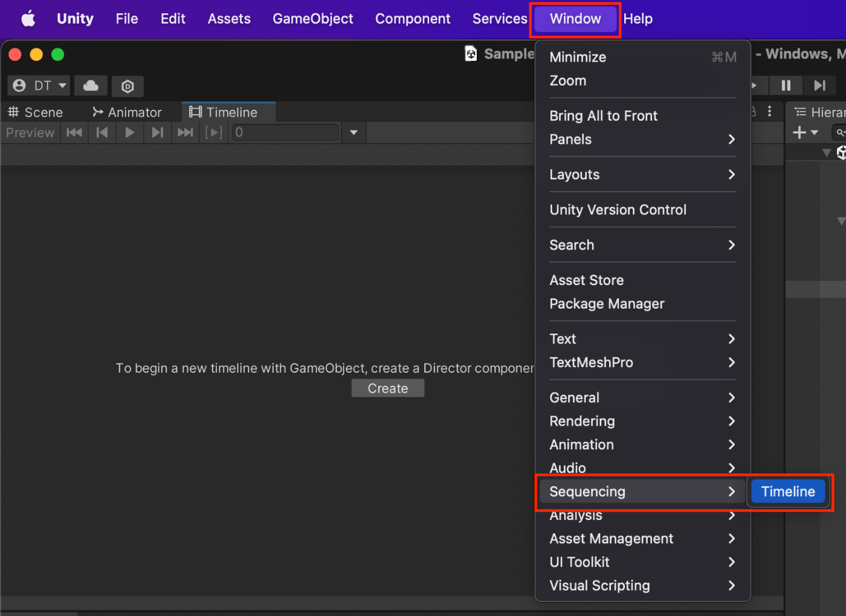The height and width of the screenshot is (616, 846).
Task: Expand the Audio submenu
Action: click(643, 468)
